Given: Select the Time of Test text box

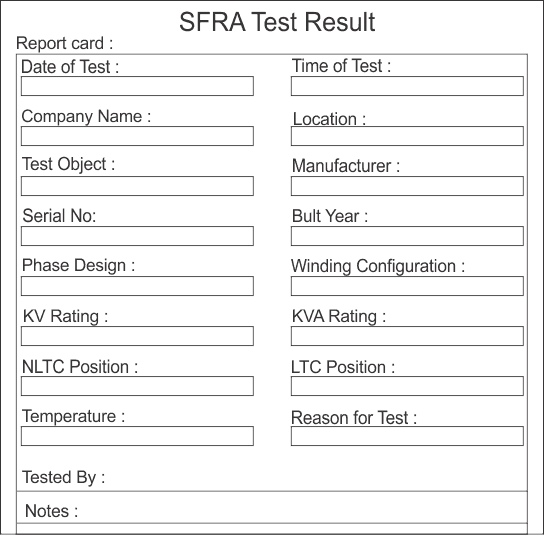Looking at the screenshot, I should tap(407, 86).
